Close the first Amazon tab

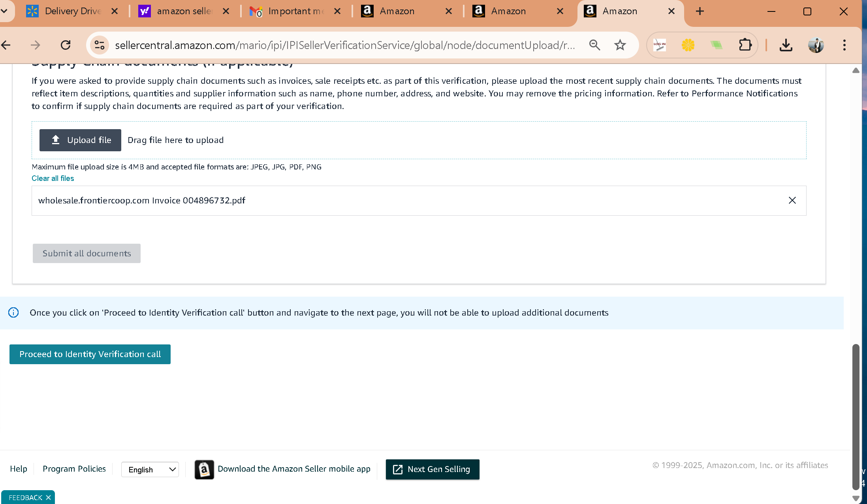tap(449, 11)
